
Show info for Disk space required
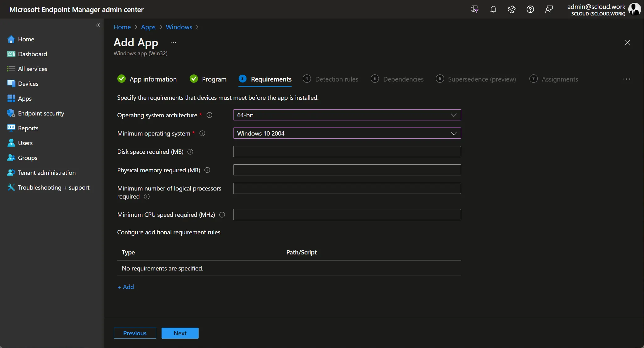(x=190, y=152)
